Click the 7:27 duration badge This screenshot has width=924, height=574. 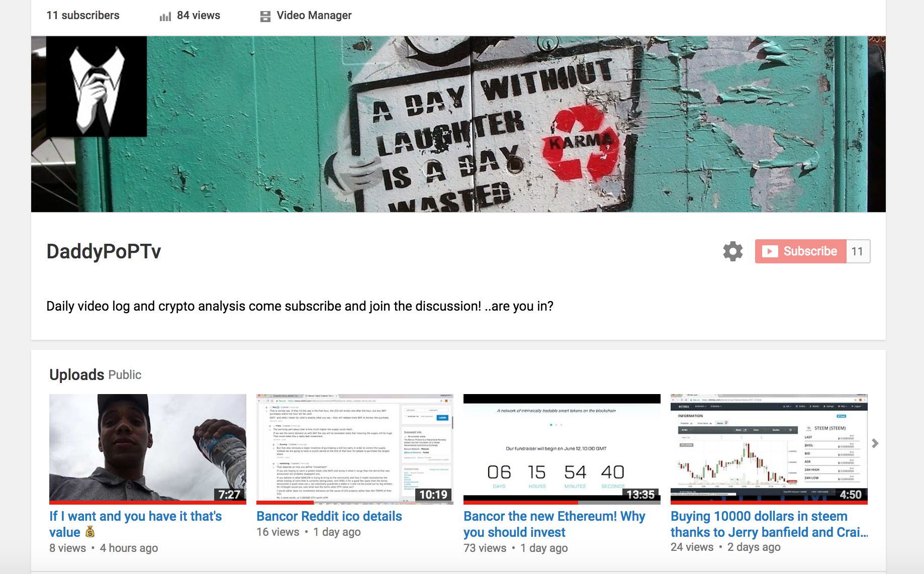229,495
